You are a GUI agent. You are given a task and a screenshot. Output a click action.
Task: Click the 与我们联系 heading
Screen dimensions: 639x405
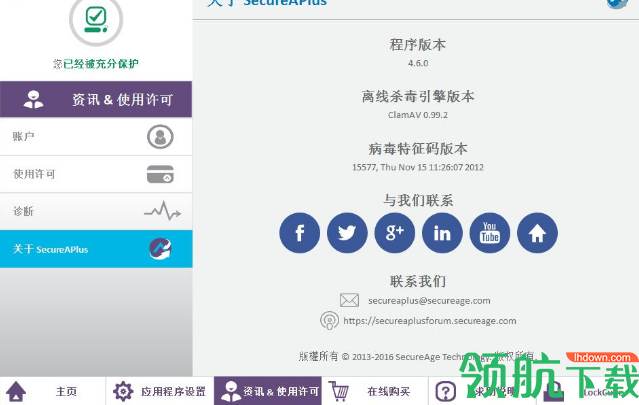point(418,200)
